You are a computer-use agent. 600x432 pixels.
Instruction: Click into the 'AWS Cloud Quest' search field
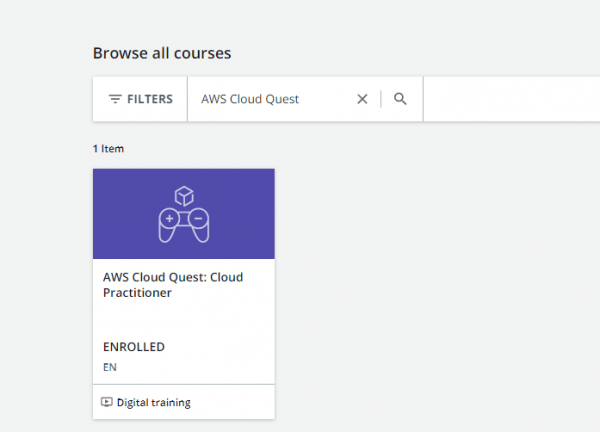(x=270, y=99)
